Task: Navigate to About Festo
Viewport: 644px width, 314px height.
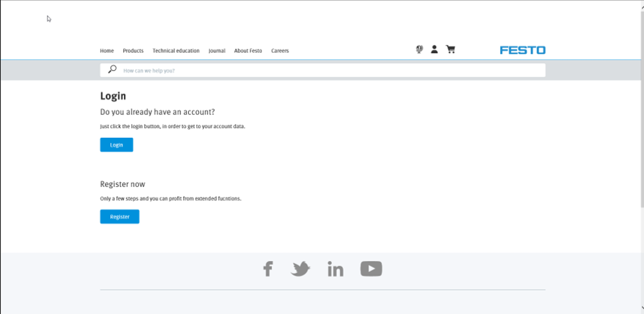Action: 248,51
